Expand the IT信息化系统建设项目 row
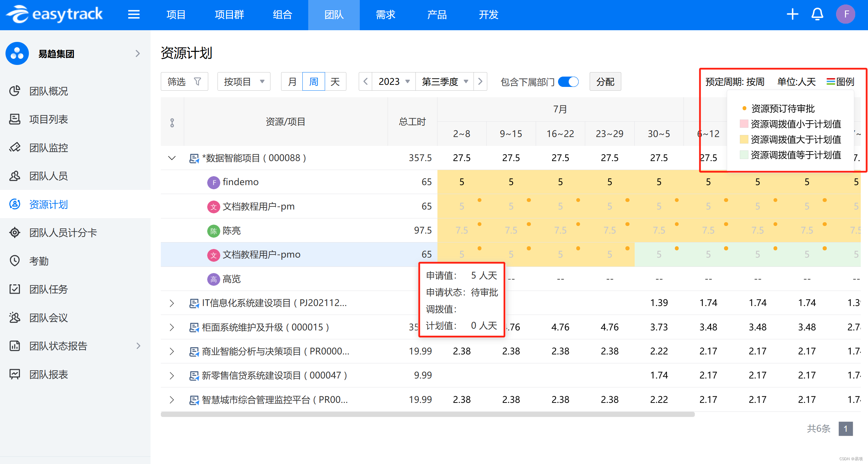Viewport: 868px width, 464px height. click(x=172, y=303)
